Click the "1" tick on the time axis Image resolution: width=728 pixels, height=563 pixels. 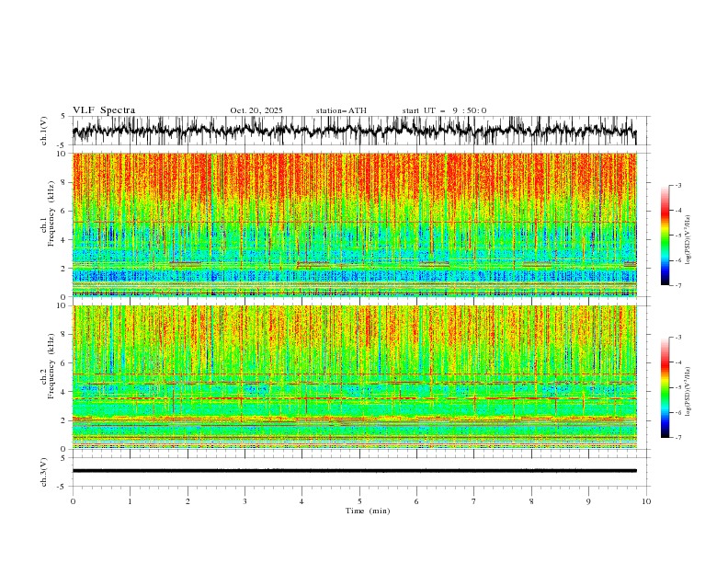coord(130,501)
